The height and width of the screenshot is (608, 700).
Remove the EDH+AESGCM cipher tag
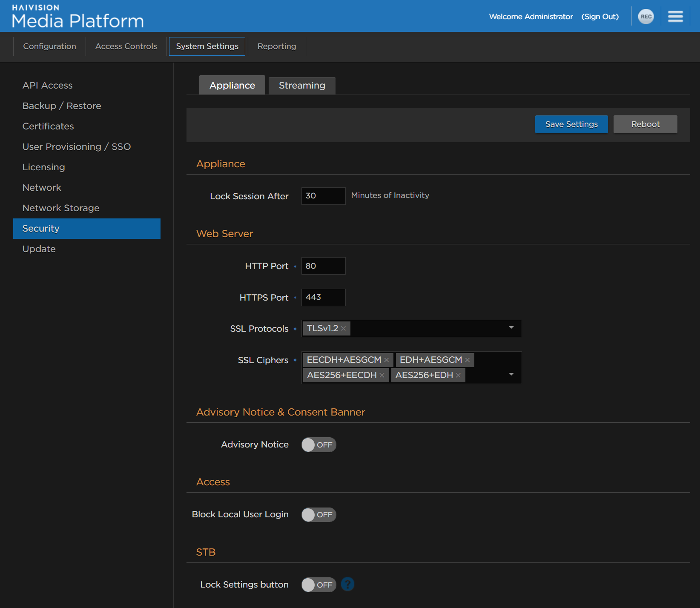468,360
